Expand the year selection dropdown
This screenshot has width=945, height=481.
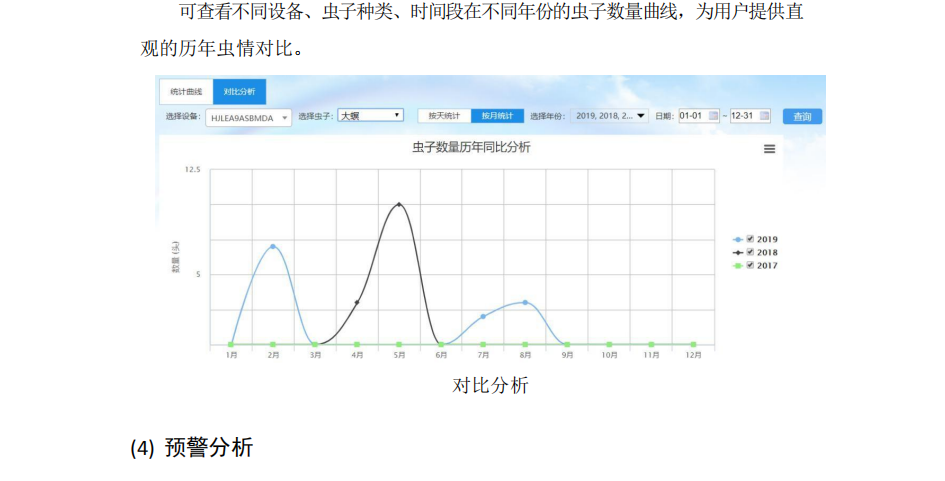point(609,116)
